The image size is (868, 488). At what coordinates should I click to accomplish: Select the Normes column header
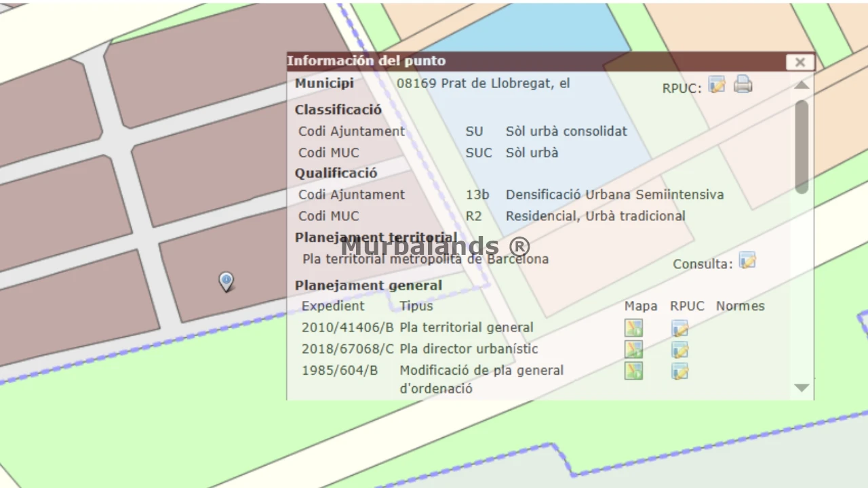point(740,306)
